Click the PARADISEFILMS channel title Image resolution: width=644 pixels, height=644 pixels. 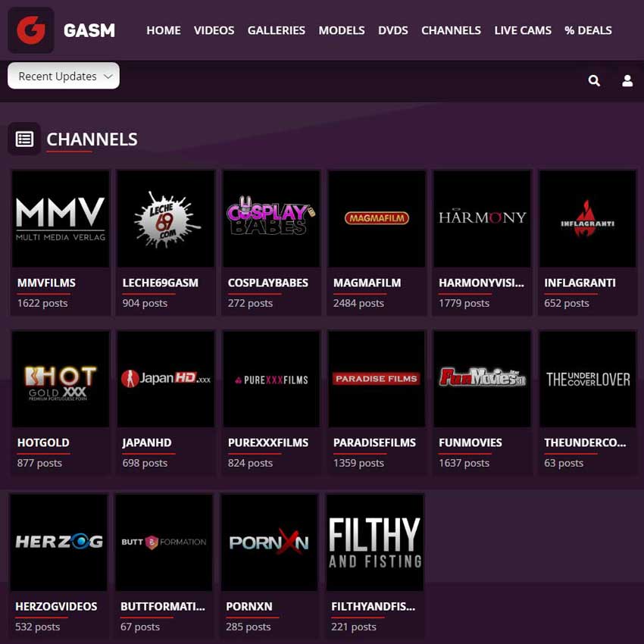point(374,442)
